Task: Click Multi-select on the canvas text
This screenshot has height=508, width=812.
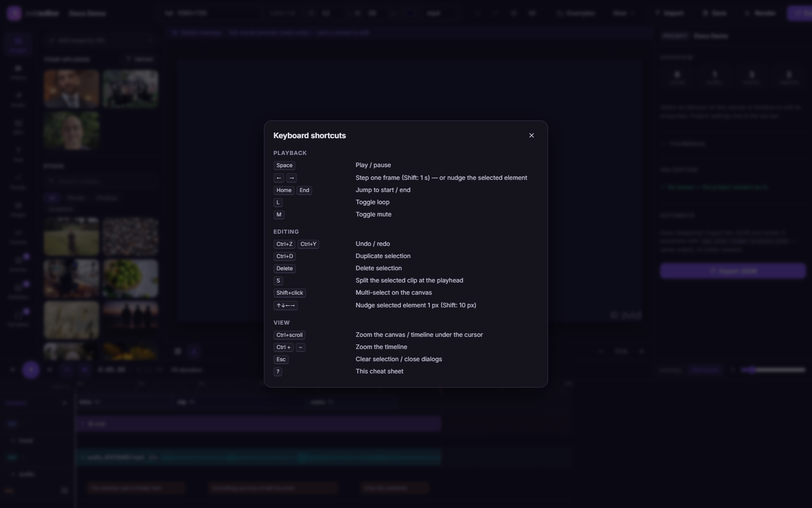Action: (x=393, y=293)
